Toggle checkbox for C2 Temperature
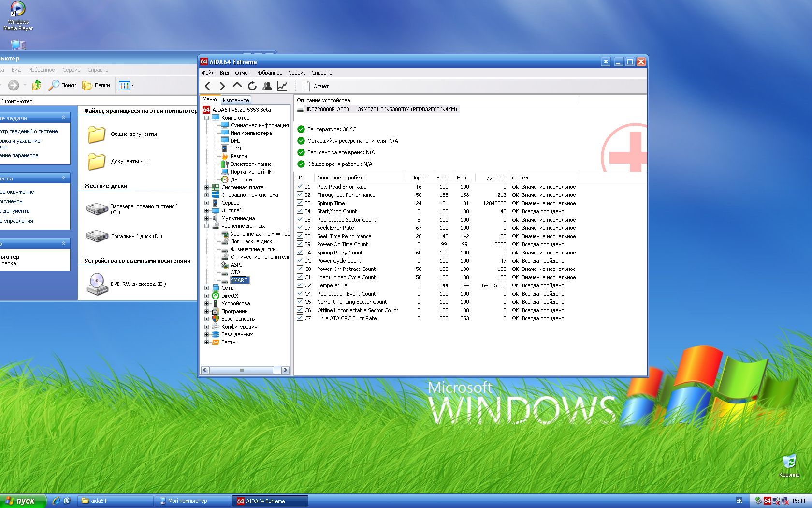Viewport: 812px width, 508px height. [300, 285]
